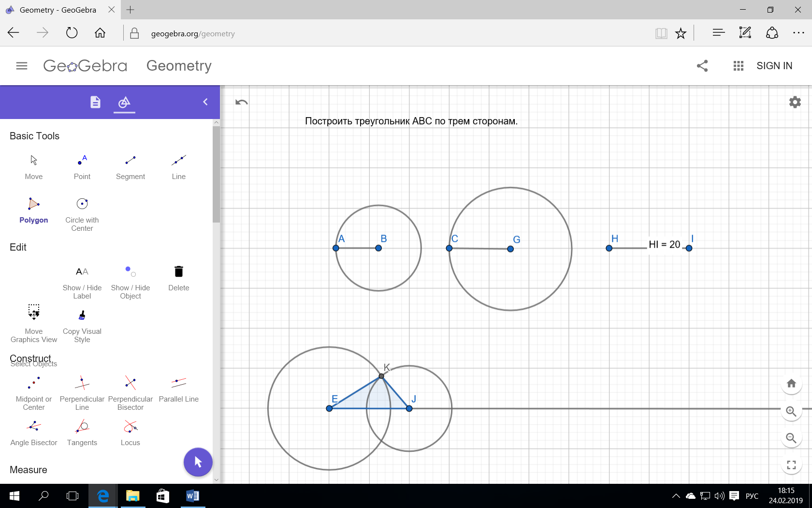812x508 pixels.
Task: Reset view with the home button
Action: pyautogui.click(x=791, y=384)
